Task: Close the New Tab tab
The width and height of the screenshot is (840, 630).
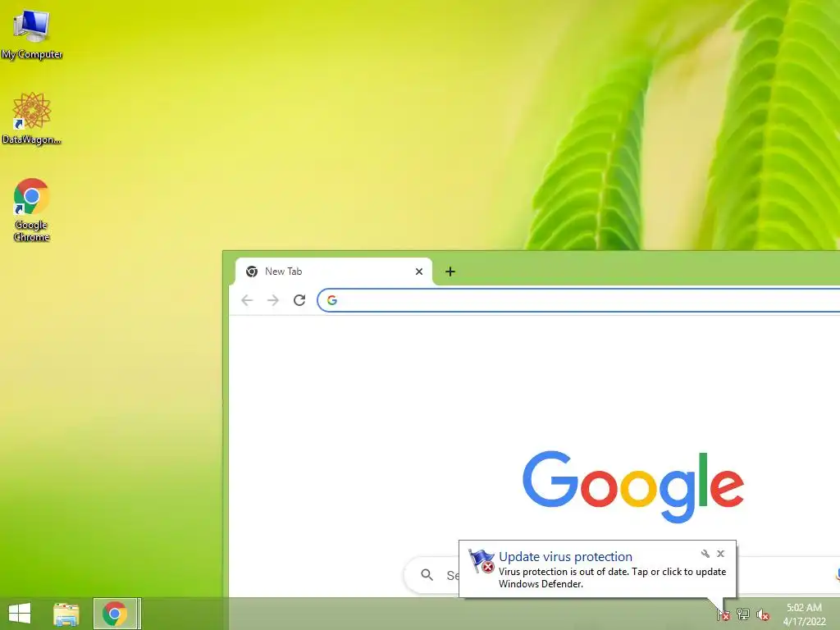Action: click(x=419, y=272)
